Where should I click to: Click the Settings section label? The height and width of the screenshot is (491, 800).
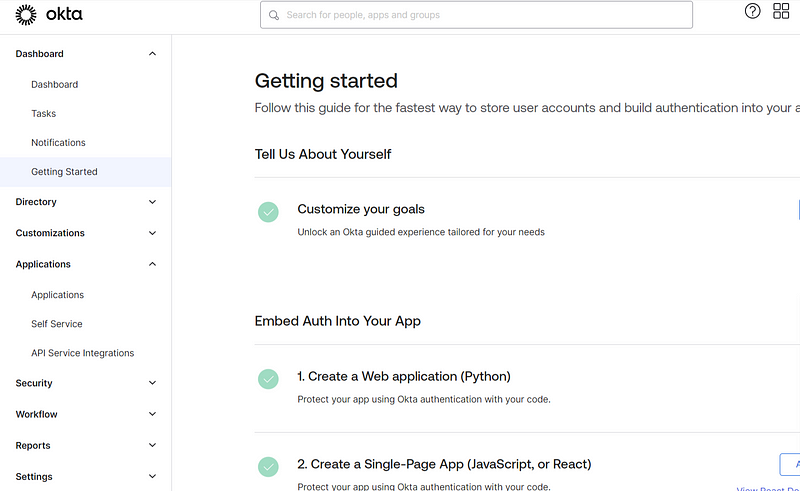[34, 476]
